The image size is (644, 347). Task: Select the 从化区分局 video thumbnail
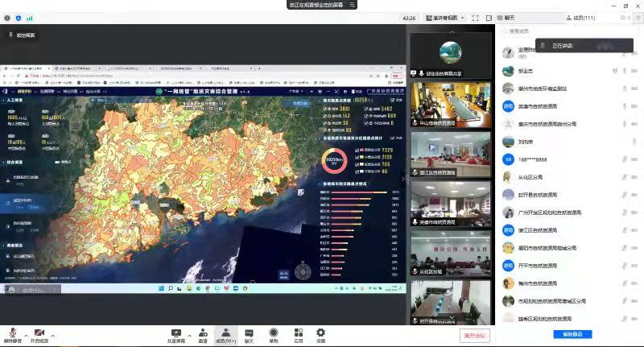tap(451, 254)
